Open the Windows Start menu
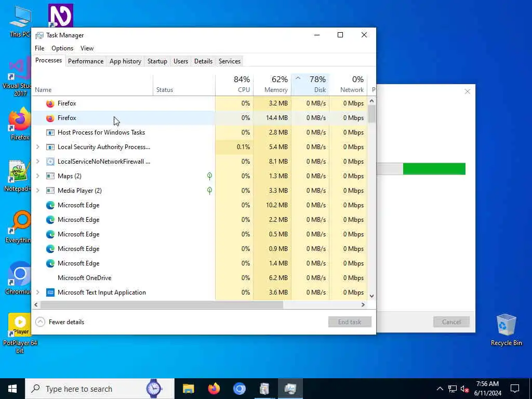 click(x=12, y=389)
